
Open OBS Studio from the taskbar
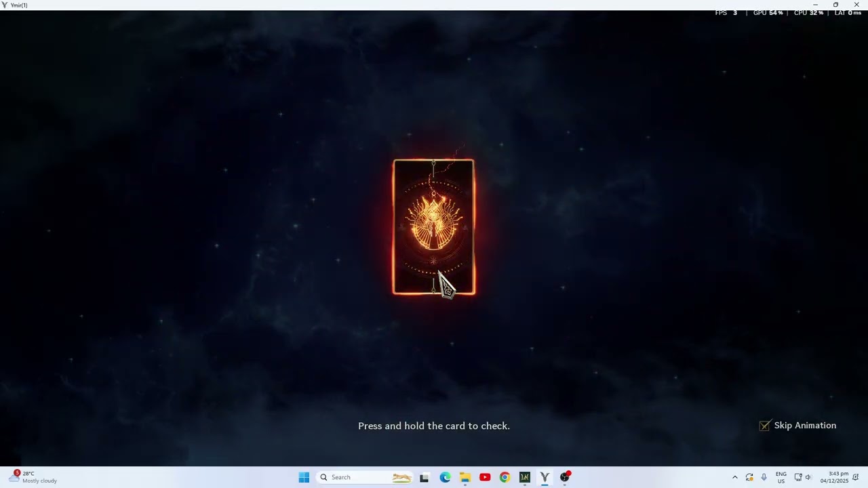565,477
